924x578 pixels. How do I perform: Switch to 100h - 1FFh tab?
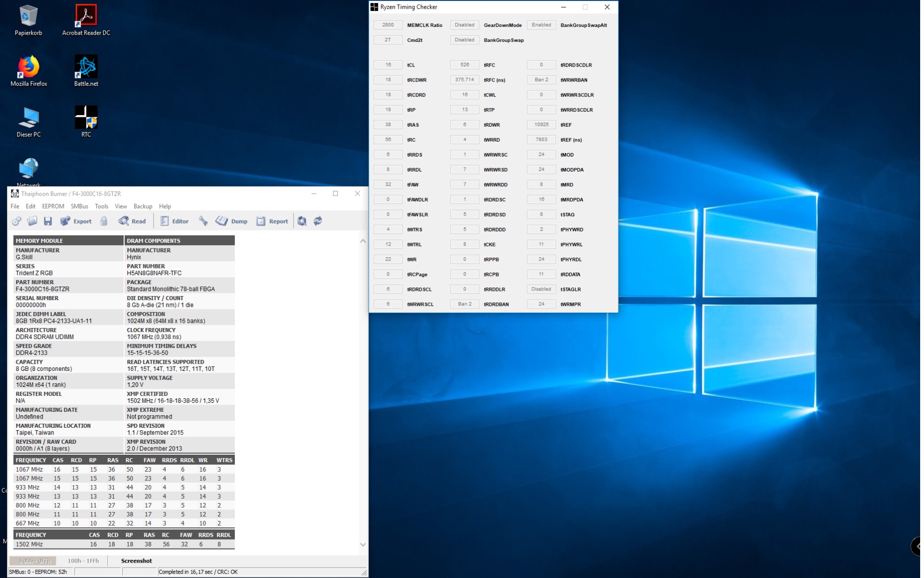[83, 561]
